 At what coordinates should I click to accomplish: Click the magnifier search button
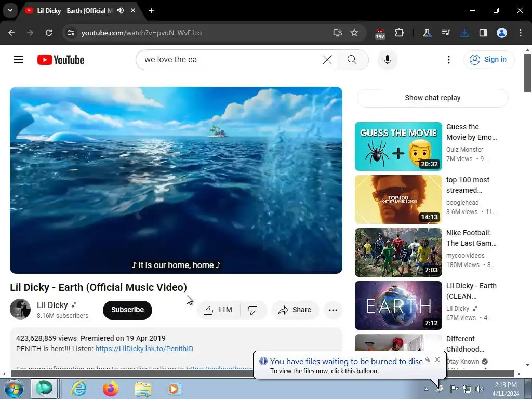pyautogui.click(x=352, y=60)
